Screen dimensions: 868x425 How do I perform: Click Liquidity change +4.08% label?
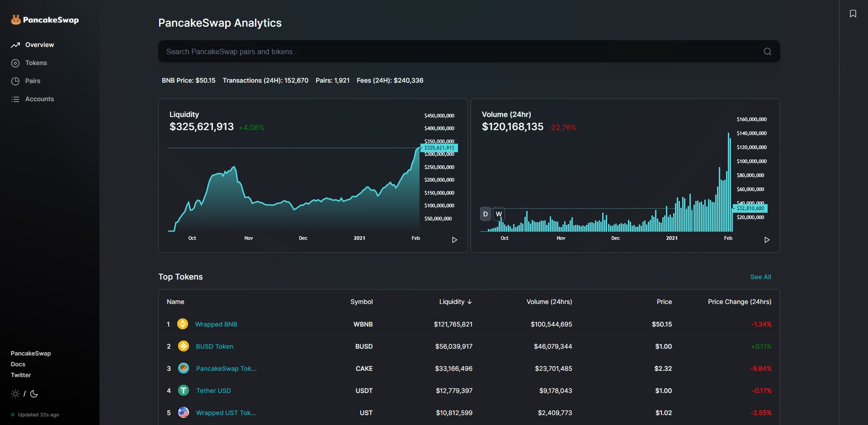[251, 128]
